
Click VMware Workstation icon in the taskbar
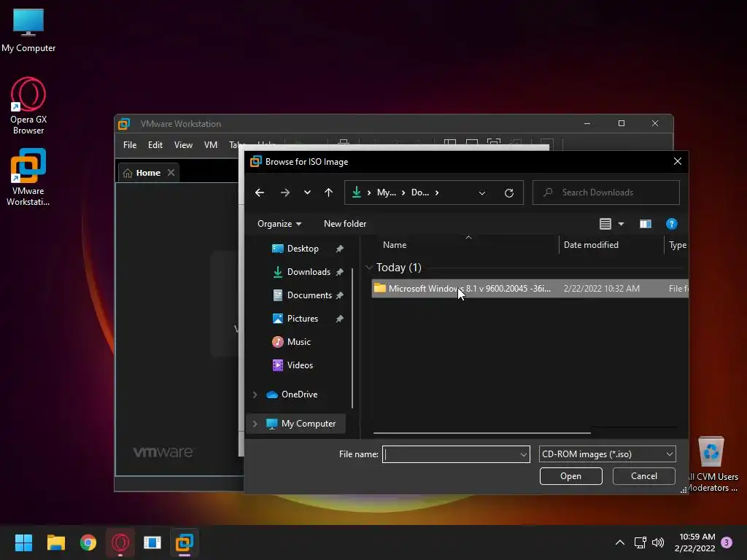pos(185,542)
